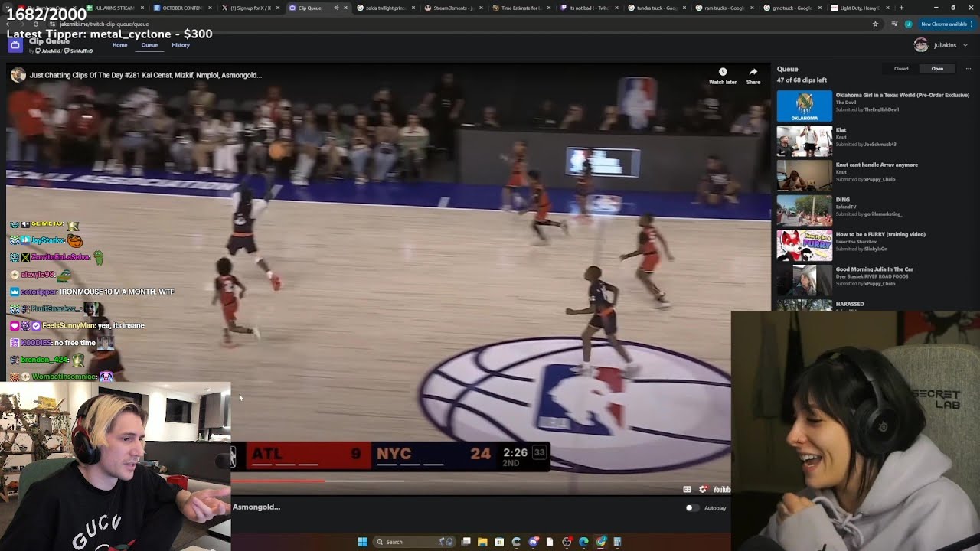Viewport: 980px width, 551px height.
Task: Click the YouTube Share arrow icon
Action: (753, 72)
